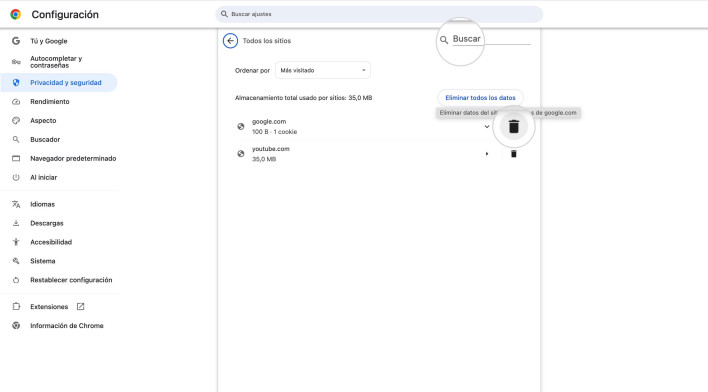
Task: Click the Ordenar por label
Action: [x=252, y=70]
